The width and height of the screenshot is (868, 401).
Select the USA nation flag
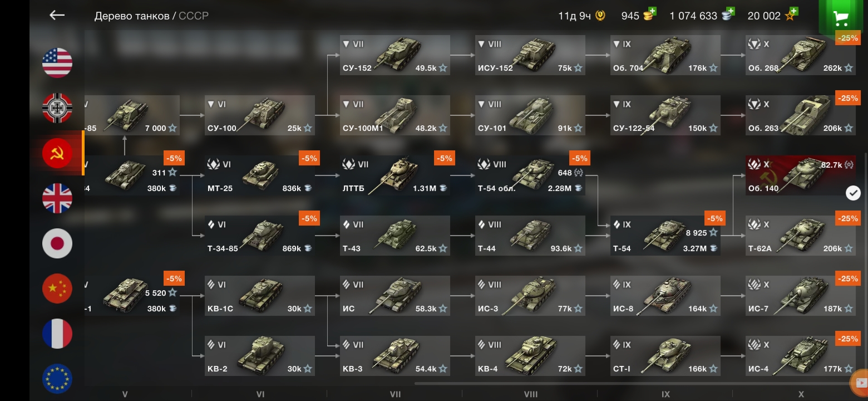57,62
